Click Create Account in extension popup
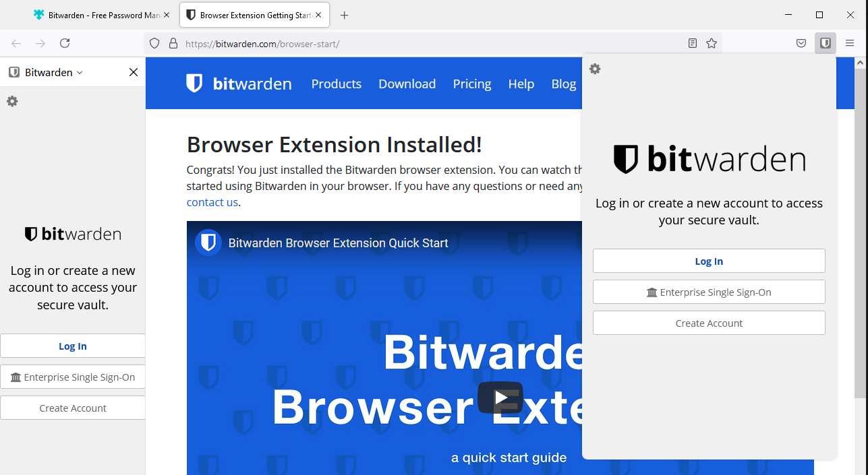868x475 pixels. [x=709, y=323]
